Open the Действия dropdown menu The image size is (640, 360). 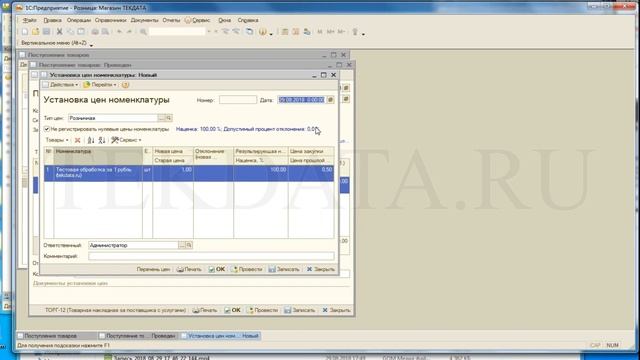coord(60,84)
